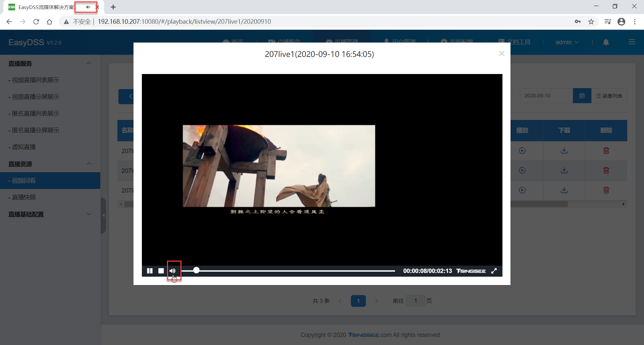Image resolution: width=644 pixels, height=345 pixels.
Task: Enter fullscreen mode in the player
Action: coord(494,271)
